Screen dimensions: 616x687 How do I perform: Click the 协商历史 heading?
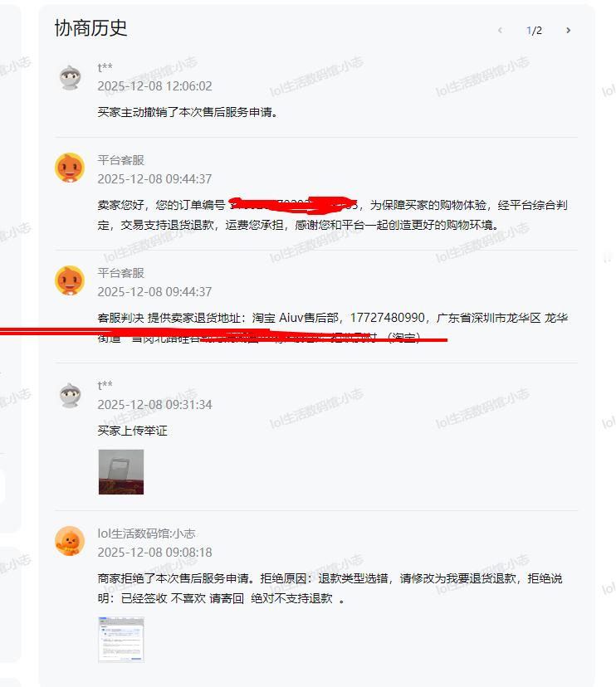coord(90,28)
